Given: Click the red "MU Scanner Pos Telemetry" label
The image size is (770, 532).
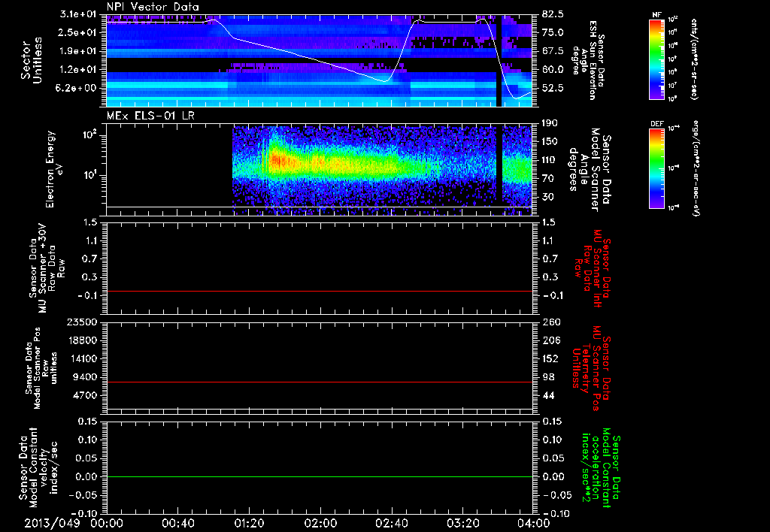Looking at the screenshot, I should (x=591, y=368).
